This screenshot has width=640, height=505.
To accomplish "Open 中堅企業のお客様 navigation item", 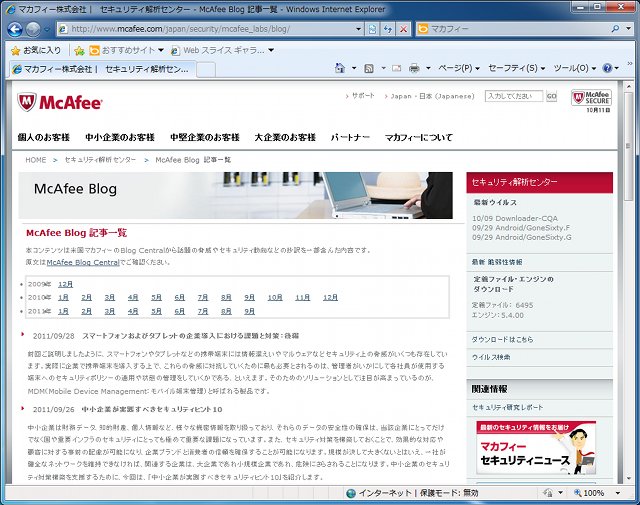I will 204,138.
